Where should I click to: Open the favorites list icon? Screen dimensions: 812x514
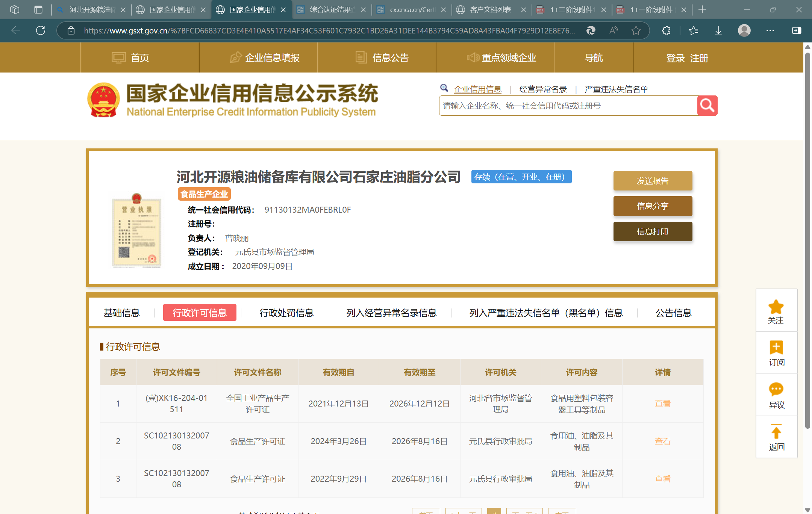(x=694, y=30)
